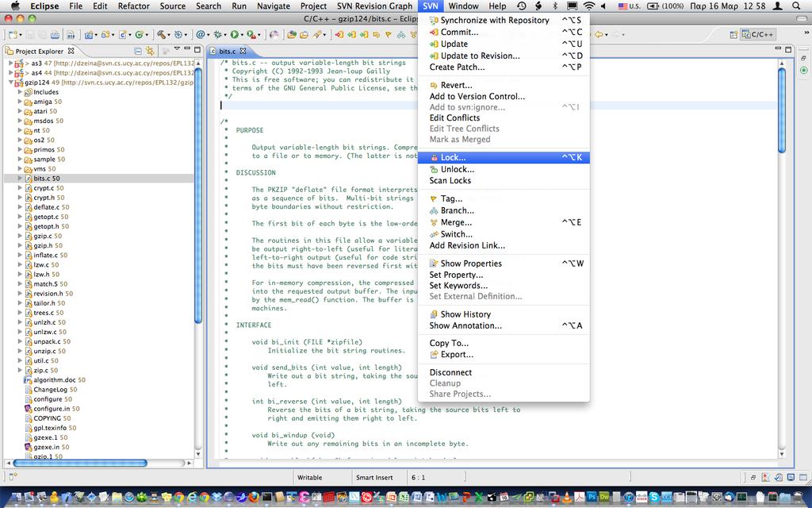Image resolution: width=812 pixels, height=508 pixels.
Task: Click the yellow Back navigation arrow
Action: 599,35
